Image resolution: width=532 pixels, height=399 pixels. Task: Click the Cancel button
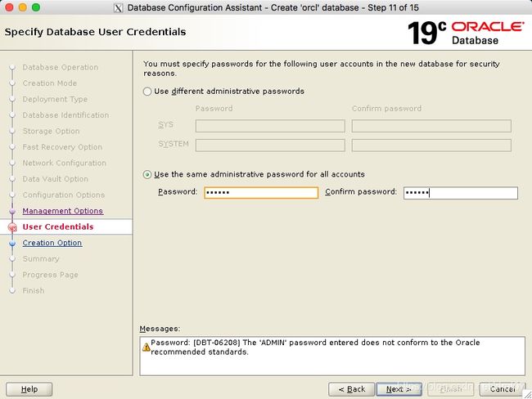503,389
